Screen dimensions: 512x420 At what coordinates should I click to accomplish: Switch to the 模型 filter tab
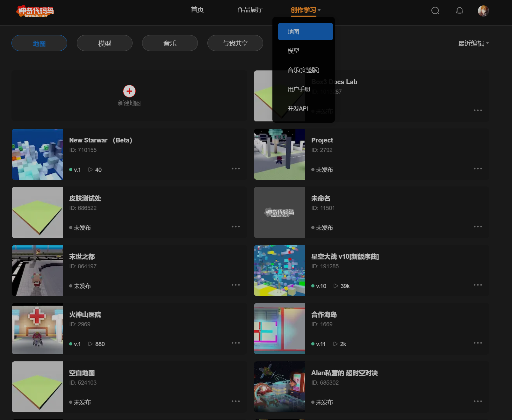click(105, 43)
